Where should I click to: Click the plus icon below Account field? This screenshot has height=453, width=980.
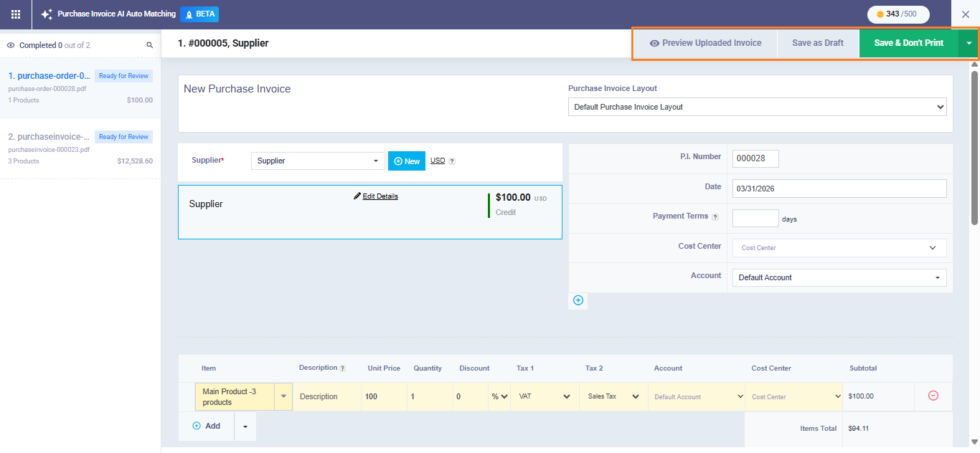578,300
